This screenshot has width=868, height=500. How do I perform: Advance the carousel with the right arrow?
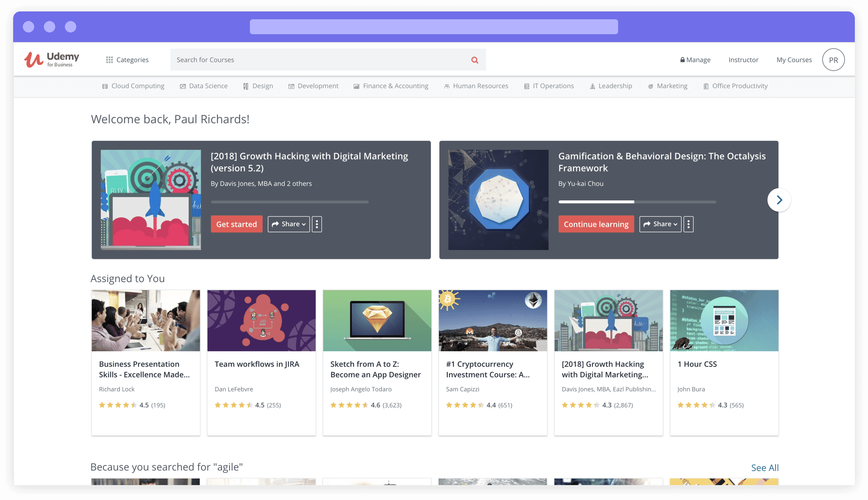point(779,200)
